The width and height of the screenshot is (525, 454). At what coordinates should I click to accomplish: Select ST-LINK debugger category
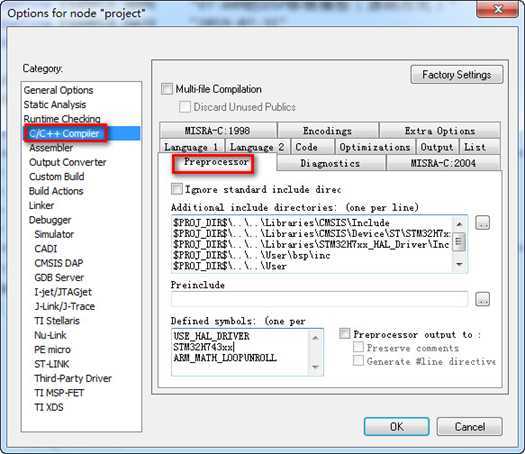click(52, 364)
